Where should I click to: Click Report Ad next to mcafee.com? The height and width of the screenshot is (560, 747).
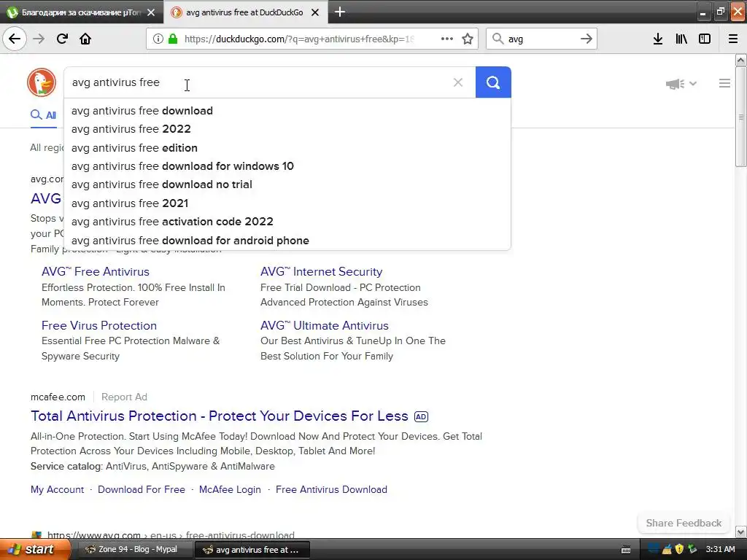(x=124, y=397)
